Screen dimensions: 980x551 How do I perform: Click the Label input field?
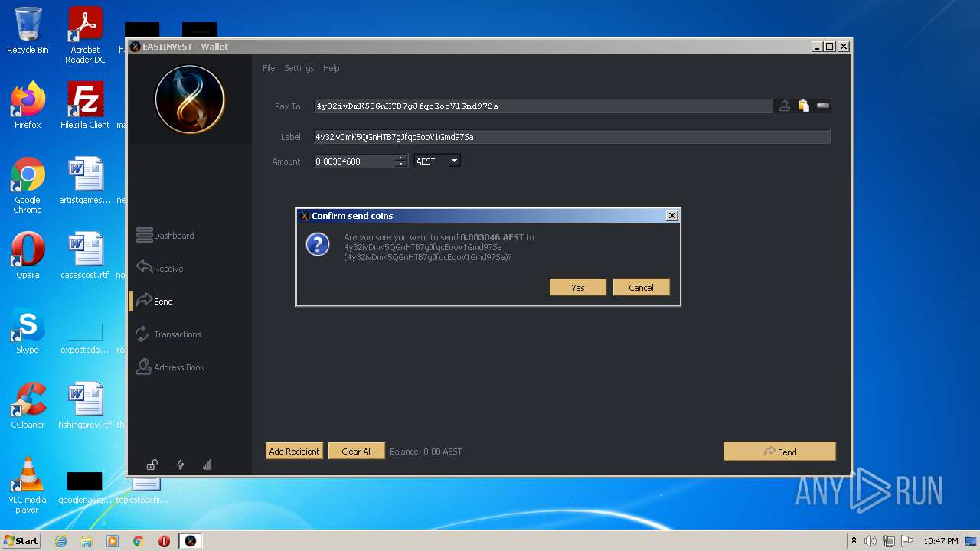tap(572, 137)
